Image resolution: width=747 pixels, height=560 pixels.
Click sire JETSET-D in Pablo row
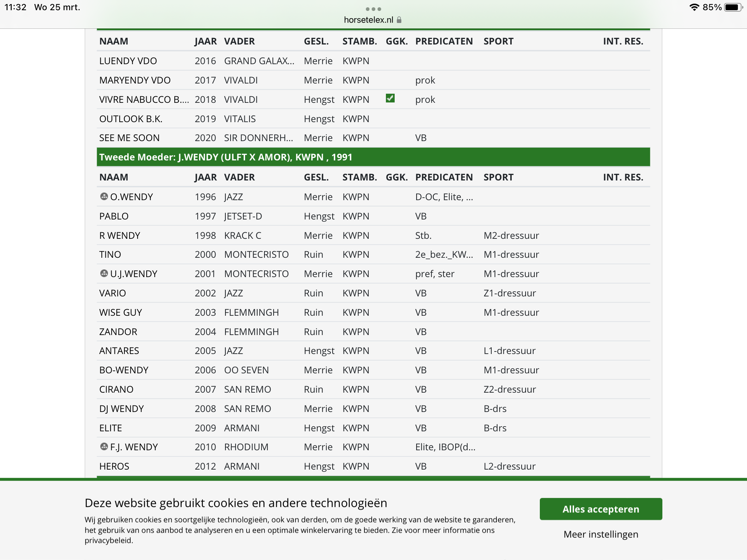pyautogui.click(x=243, y=216)
